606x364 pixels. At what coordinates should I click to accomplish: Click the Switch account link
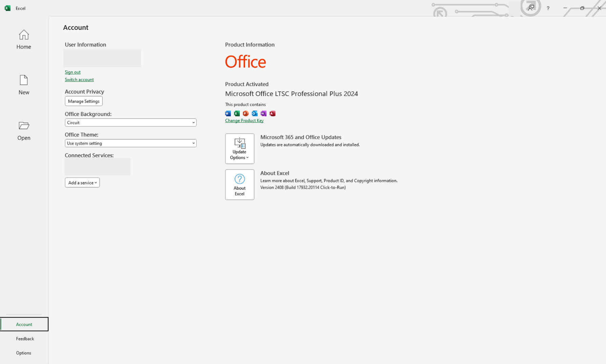pos(79,80)
